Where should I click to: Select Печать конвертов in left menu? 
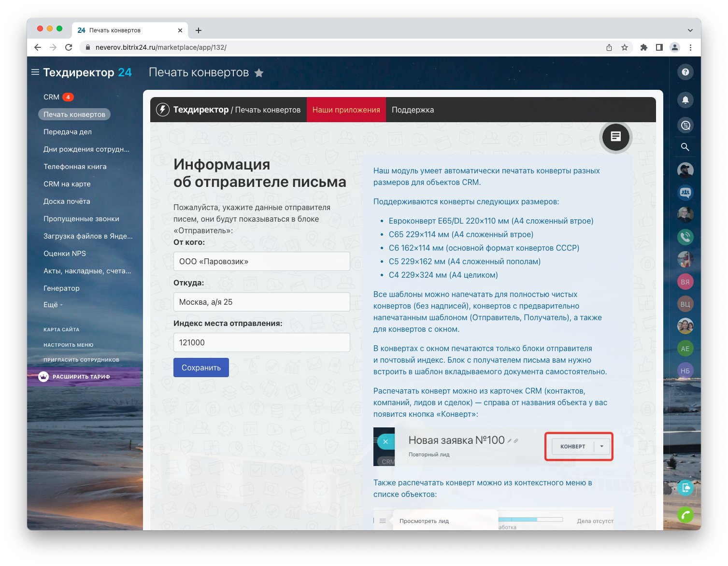point(74,114)
